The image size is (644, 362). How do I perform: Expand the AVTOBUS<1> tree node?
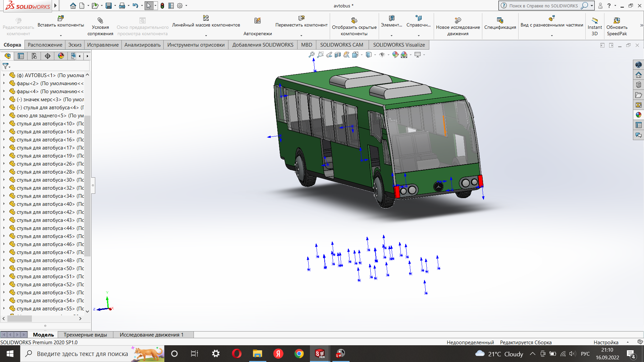coord(4,75)
